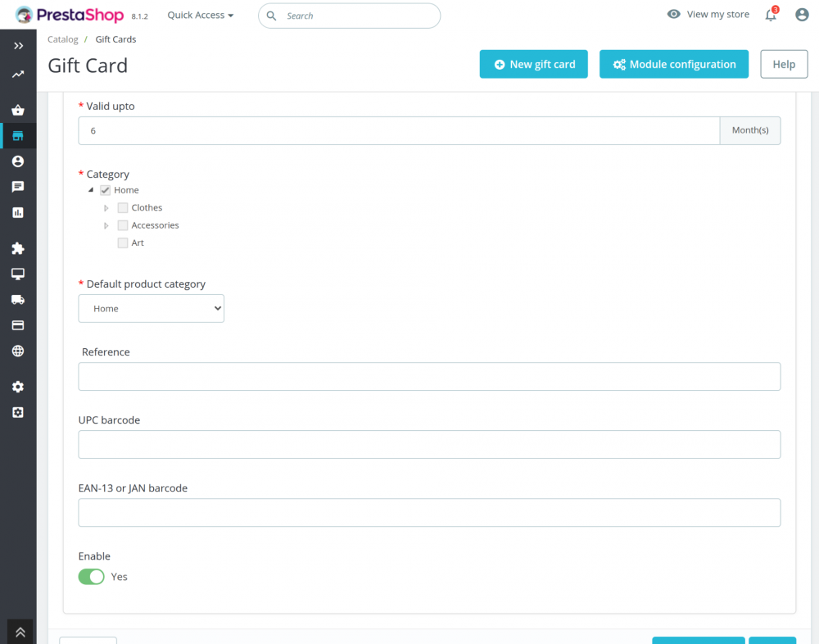Click into the EAN-13 or JAN barcode field
Viewport: 819px width, 644px height.
pyautogui.click(x=429, y=512)
